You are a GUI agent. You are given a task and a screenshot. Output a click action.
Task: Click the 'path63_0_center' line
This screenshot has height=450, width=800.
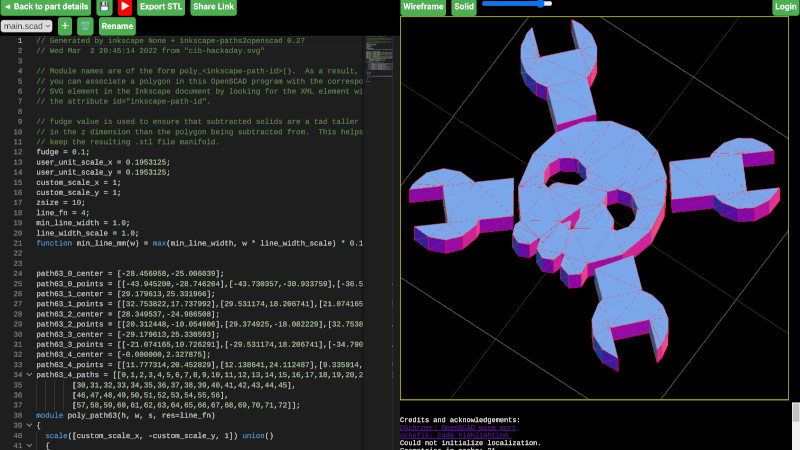pos(130,273)
